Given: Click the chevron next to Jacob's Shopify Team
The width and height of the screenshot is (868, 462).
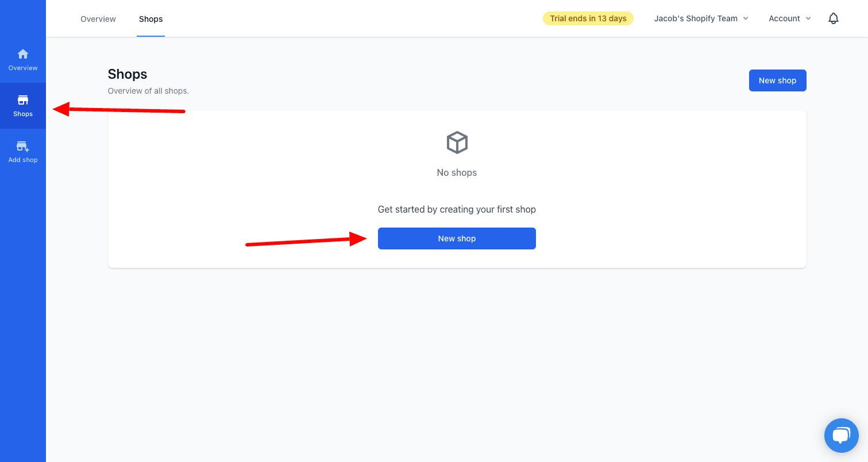Looking at the screenshot, I should point(746,18).
